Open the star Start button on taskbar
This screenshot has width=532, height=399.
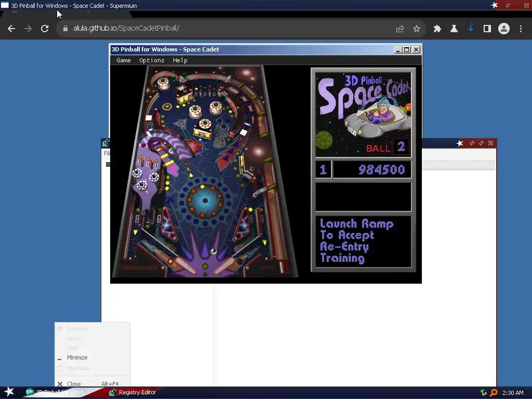(x=9, y=392)
